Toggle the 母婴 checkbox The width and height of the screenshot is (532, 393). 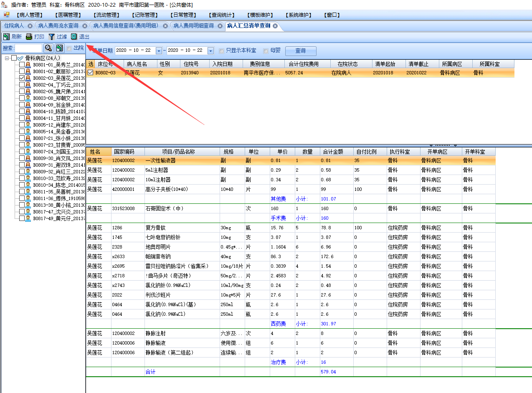[266, 51]
